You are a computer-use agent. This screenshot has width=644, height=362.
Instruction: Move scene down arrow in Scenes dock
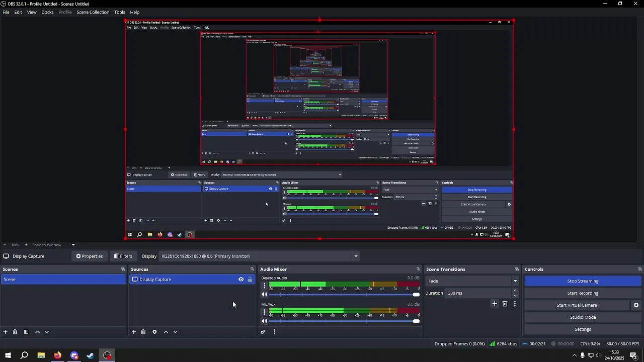pyautogui.click(x=47, y=332)
